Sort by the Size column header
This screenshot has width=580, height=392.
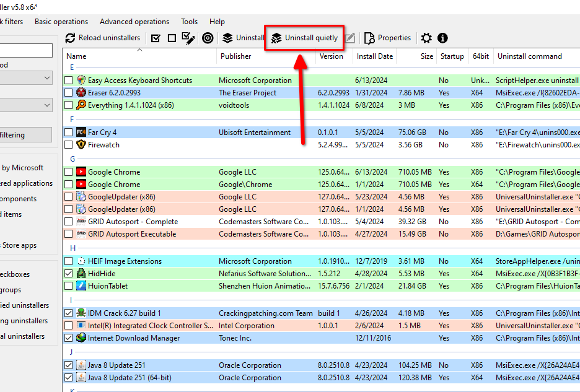pos(416,56)
